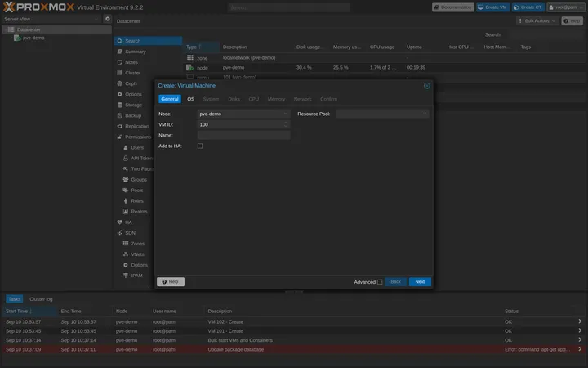Screen dimensions: 588x368
Task: Open the Realms page
Action: [x=139, y=212]
